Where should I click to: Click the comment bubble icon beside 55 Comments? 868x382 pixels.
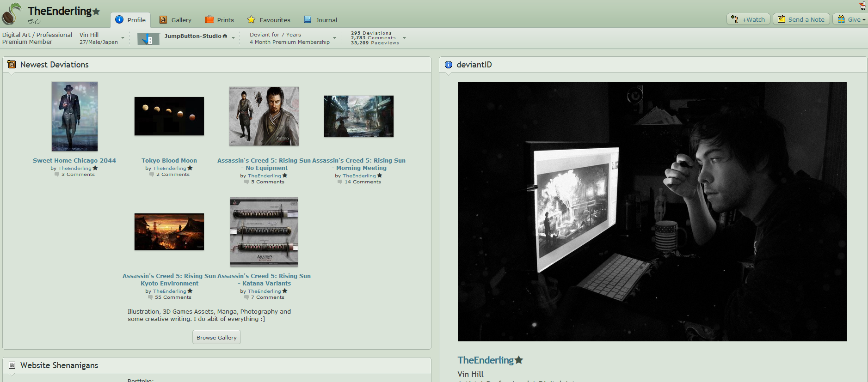pyautogui.click(x=150, y=297)
